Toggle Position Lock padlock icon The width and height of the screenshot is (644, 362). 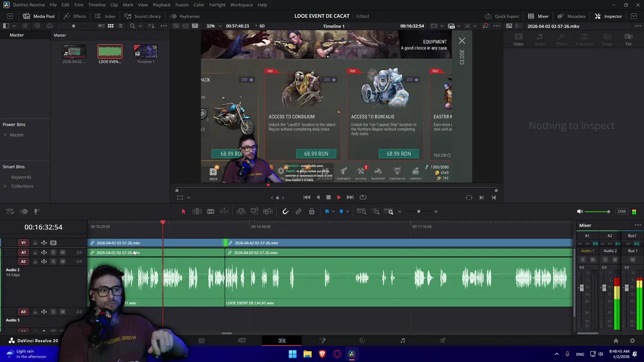(x=311, y=212)
